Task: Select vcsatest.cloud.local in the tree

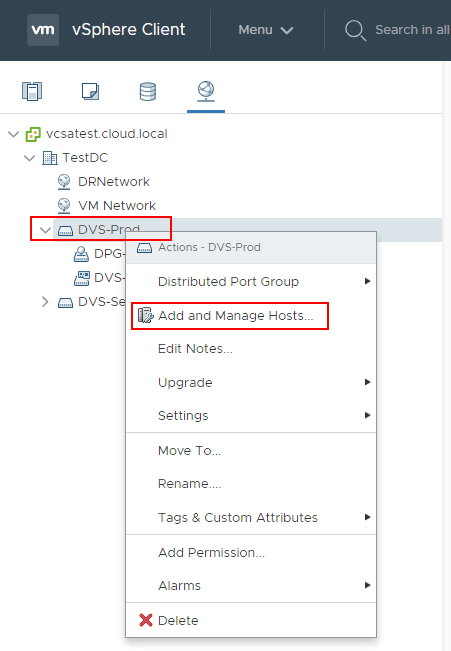Action: [107, 134]
